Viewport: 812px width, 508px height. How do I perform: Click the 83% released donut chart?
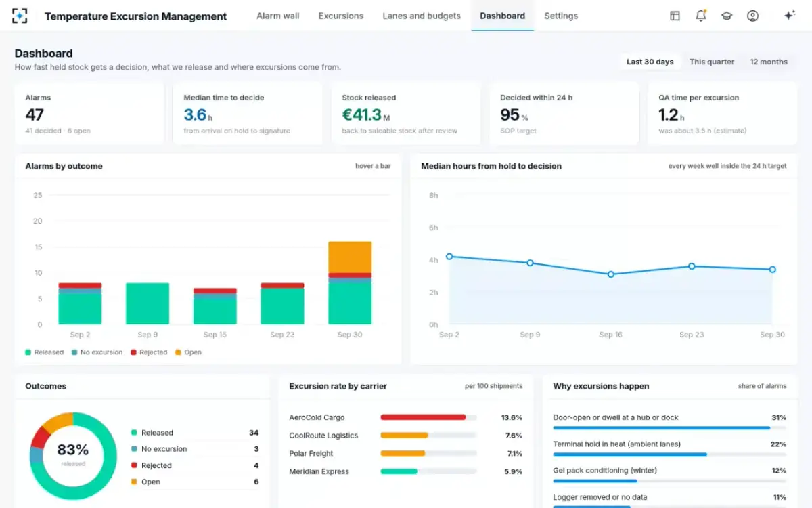[73, 456]
